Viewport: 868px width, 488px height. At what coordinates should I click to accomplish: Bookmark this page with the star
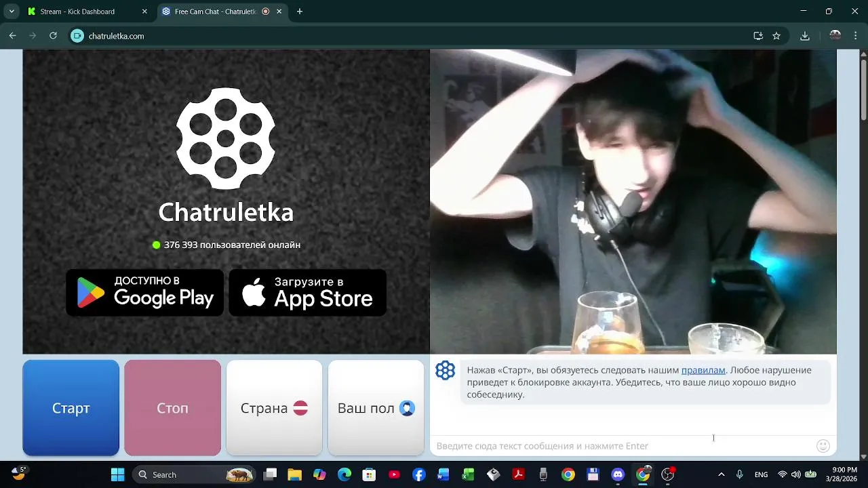coord(776,36)
